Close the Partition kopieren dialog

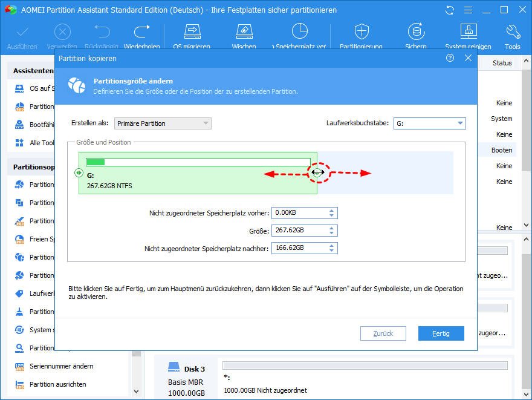click(x=468, y=58)
